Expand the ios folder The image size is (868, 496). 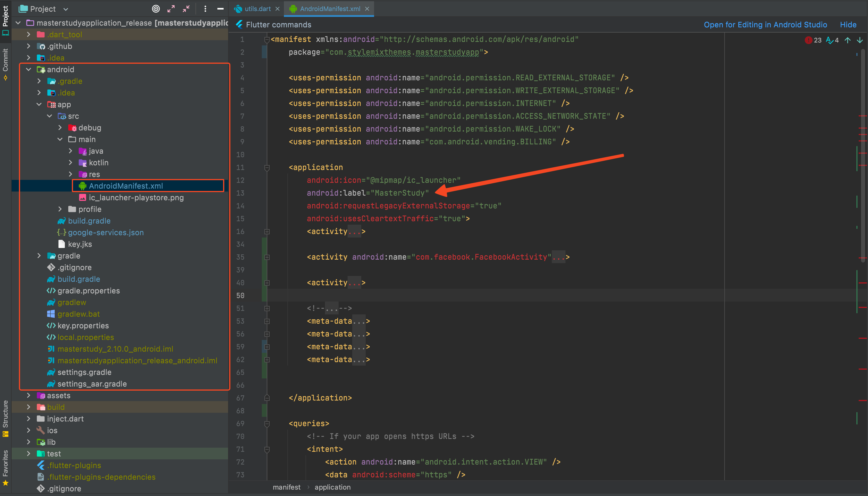[29, 430]
